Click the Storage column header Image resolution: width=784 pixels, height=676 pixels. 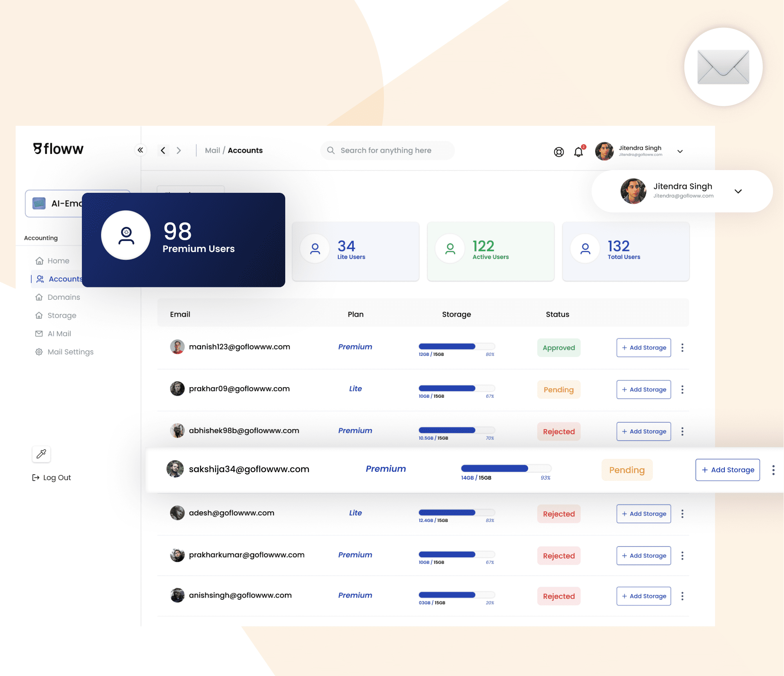(456, 314)
